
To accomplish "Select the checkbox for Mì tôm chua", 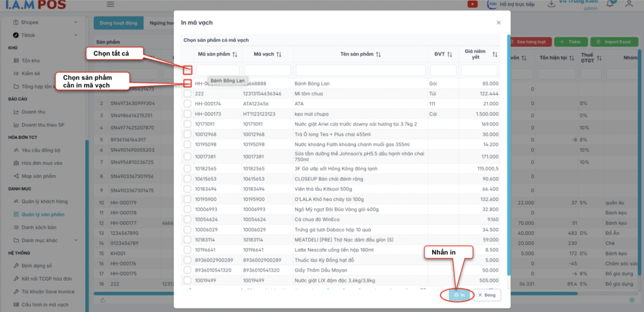I will 187,94.
